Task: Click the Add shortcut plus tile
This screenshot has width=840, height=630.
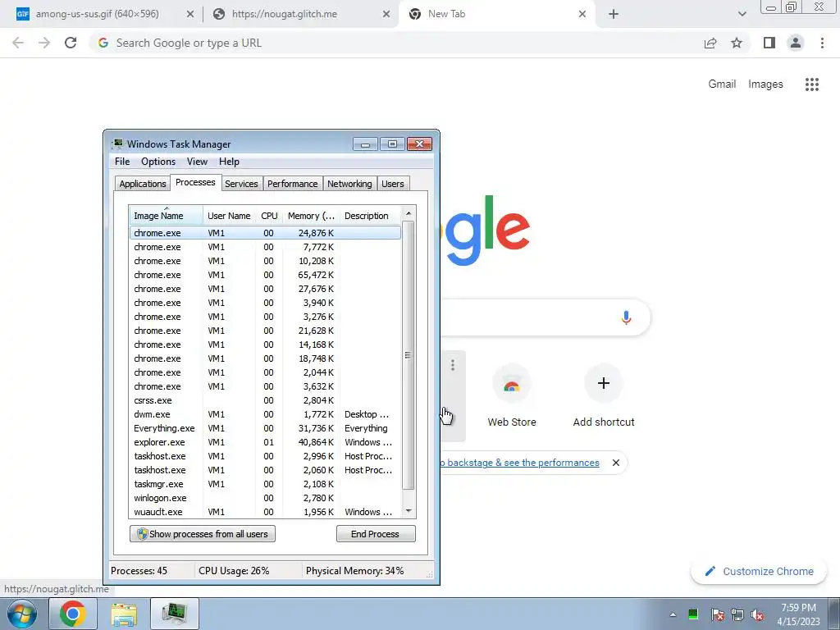Action: pyautogui.click(x=604, y=397)
